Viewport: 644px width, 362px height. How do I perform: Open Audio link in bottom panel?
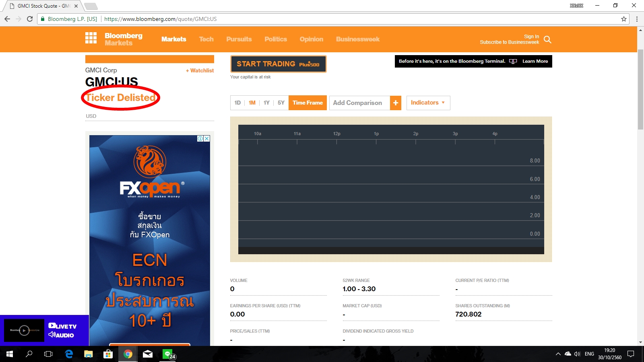61,335
